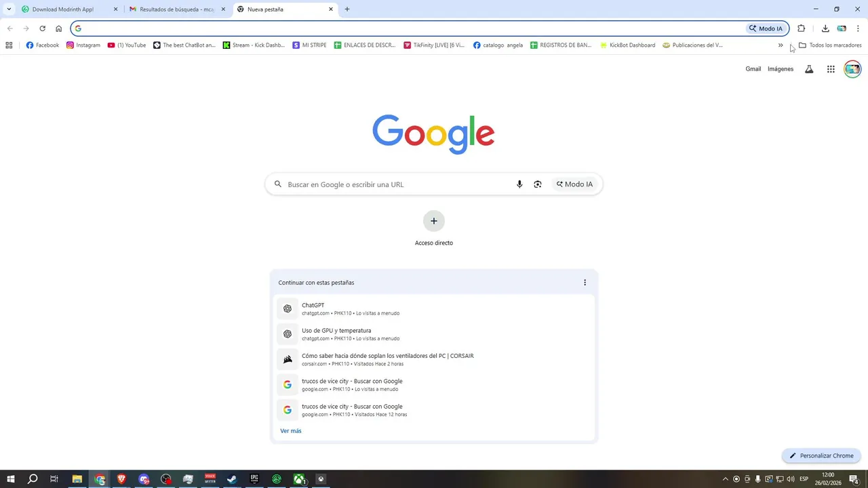Open Brave browser from the taskbar
Viewport: 868px width, 488px height.
point(121,479)
